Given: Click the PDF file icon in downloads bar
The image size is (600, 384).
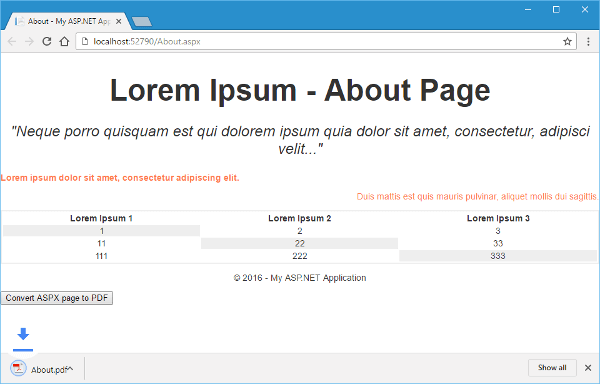Looking at the screenshot, I should [x=18, y=368].
